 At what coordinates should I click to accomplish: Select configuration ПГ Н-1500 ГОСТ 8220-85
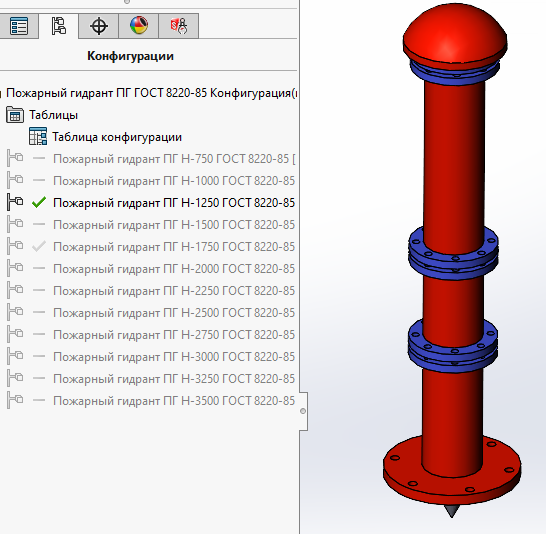point(174,225)
